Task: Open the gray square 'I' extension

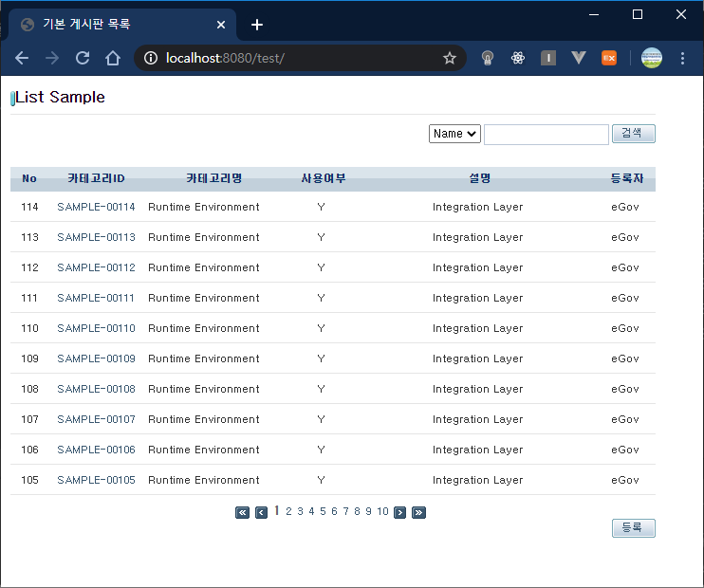Action: (x=548, y=58)
